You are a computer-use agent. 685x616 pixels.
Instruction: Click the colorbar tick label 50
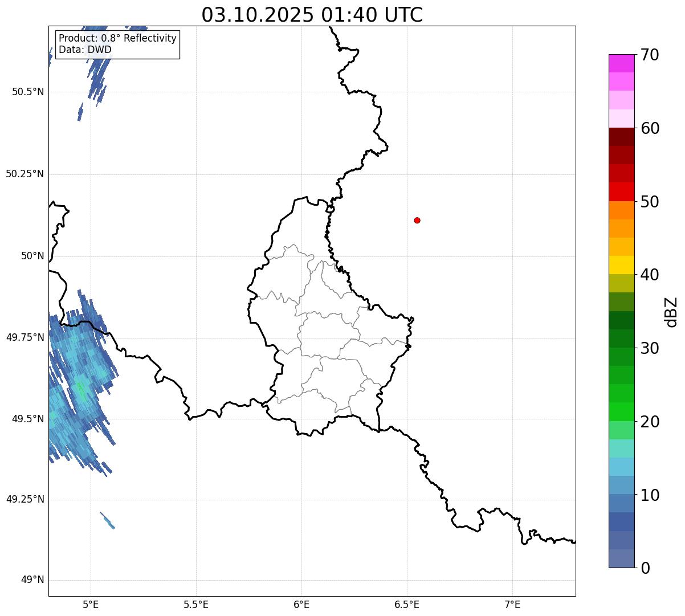[650, 202]
